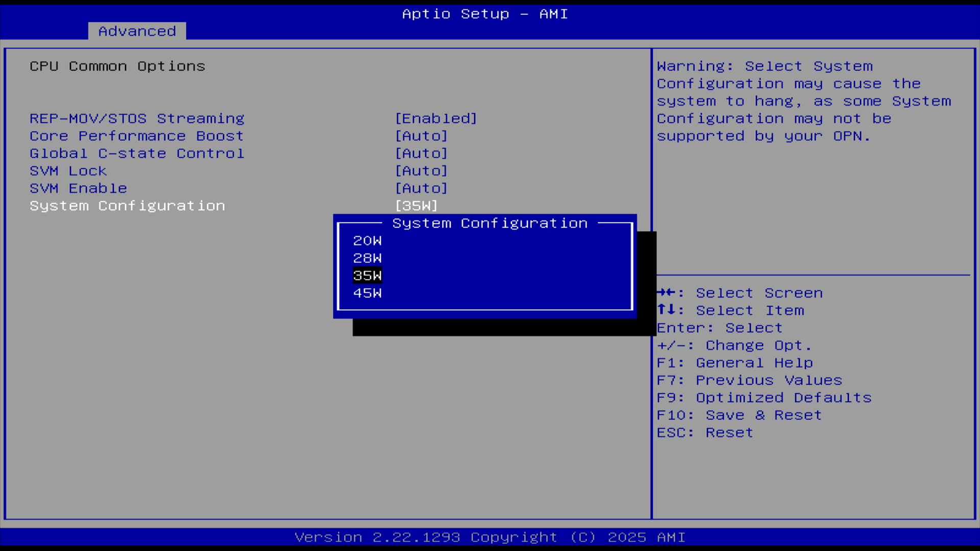The width and height of the screenshot is (980, 551).
Task: Click the F10 Save & Reset hint
Action: click(739, 415)
